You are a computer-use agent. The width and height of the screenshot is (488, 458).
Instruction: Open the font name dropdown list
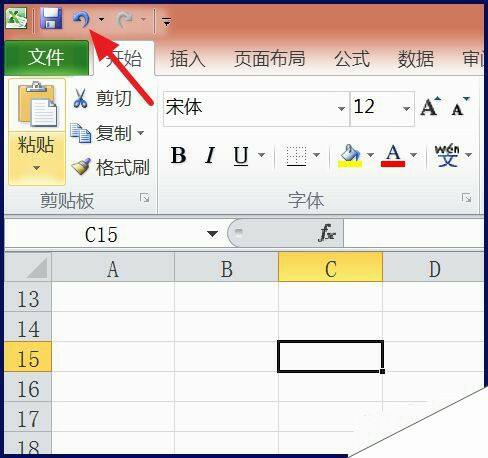(341, 109)
